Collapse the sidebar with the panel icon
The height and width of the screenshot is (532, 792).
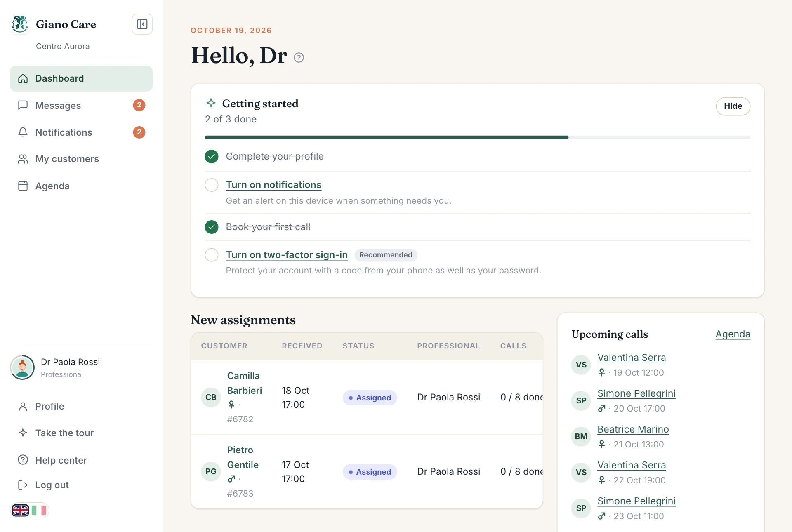[x=142, y=24]
